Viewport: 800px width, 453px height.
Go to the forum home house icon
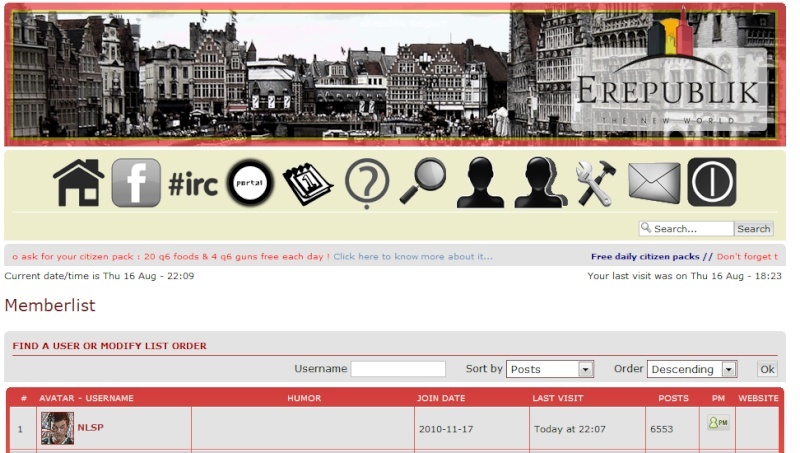(x=79, y=183)
